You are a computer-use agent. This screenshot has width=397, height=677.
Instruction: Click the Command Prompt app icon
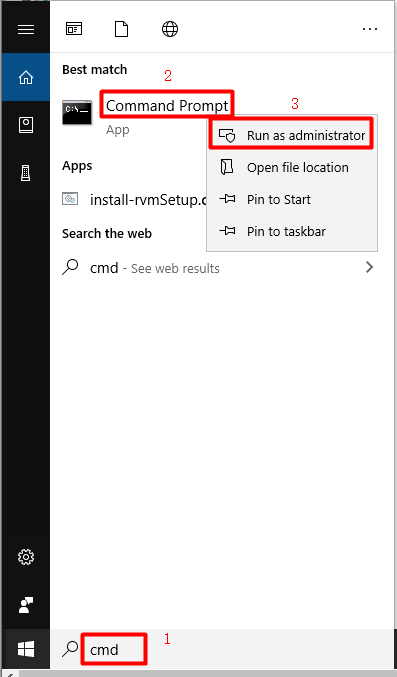coord(77,113)
